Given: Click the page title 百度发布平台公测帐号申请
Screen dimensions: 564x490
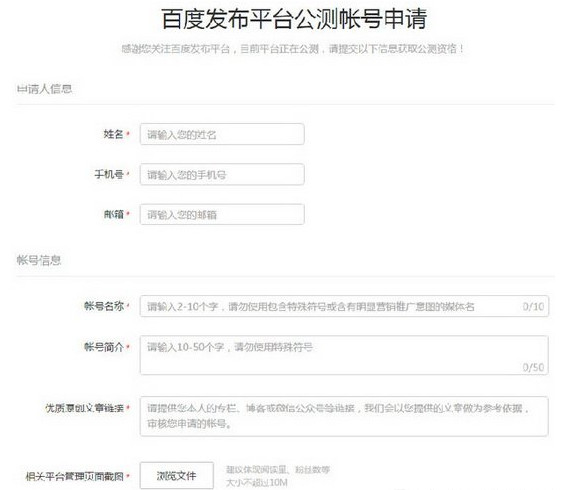Looking at the screenshot, I should pos(294,19).
